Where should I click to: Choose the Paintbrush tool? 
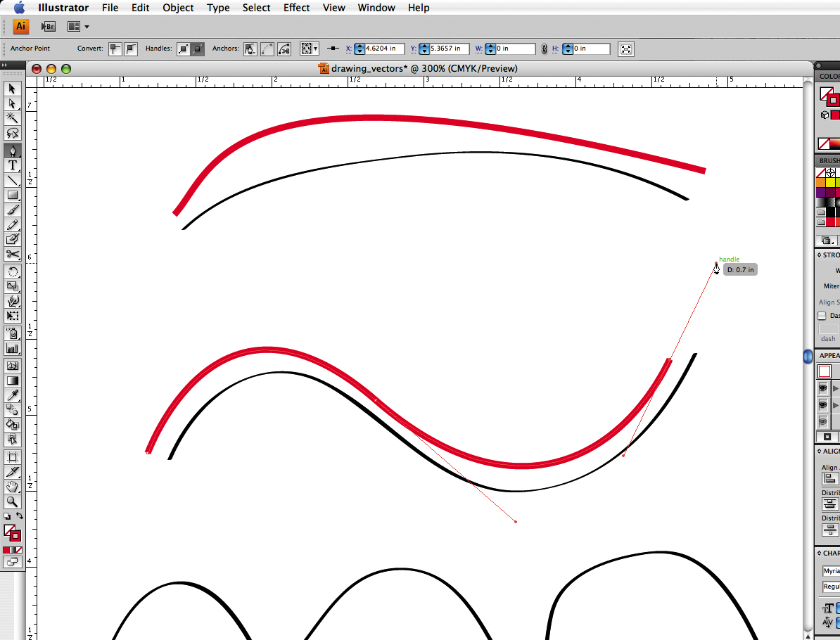(x=13, y=210)
